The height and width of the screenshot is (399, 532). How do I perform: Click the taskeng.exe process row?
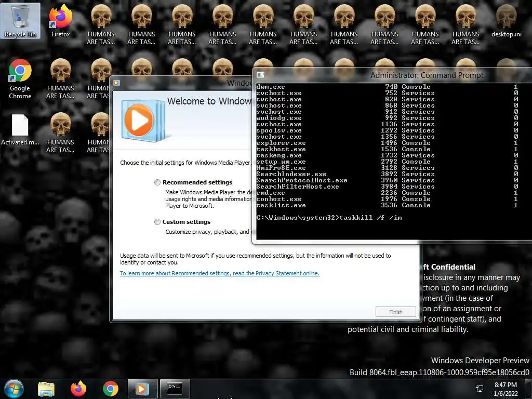tap(387, 156)
